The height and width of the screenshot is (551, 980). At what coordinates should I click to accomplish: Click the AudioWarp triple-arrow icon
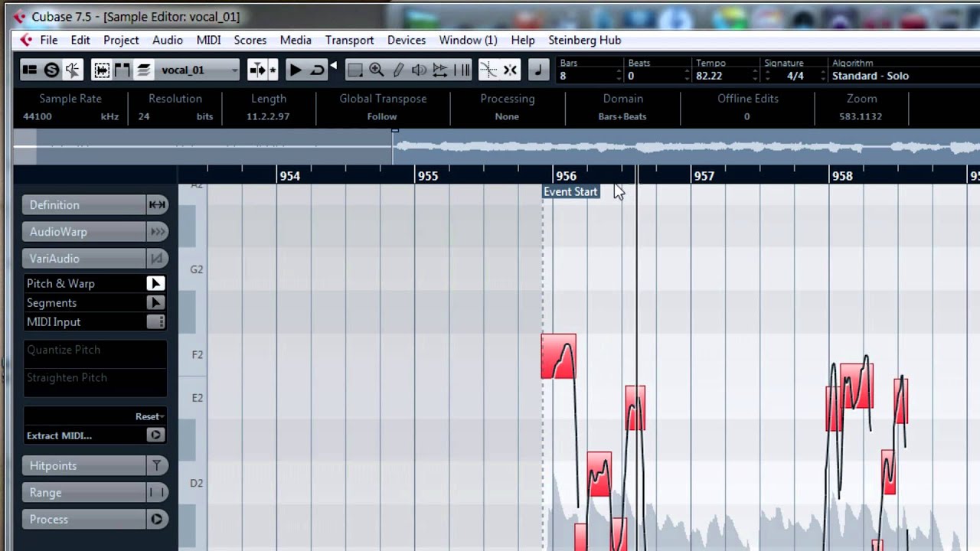[x=156, y=231]
